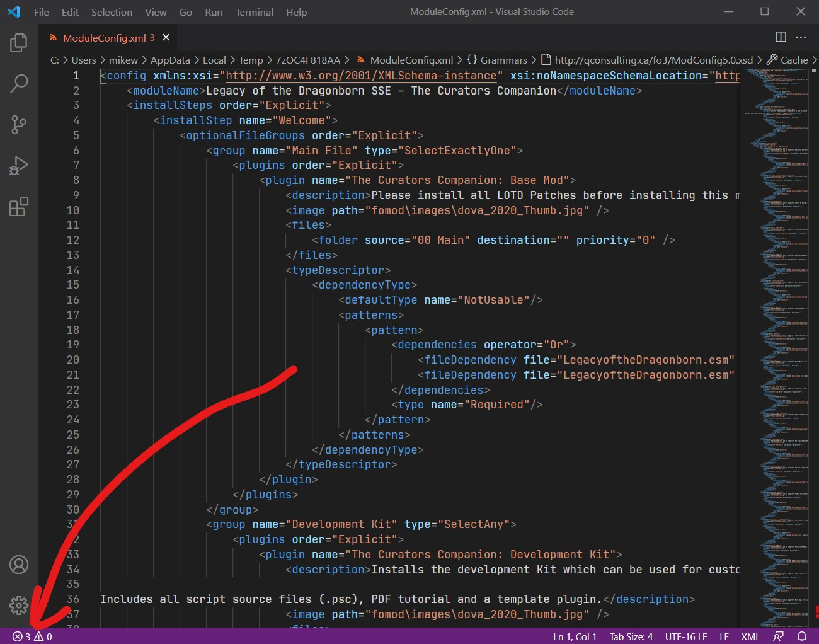Open the Go menu
Image resolution: width=819 pixels, height=644 pixels.
(x=186, y=12)
